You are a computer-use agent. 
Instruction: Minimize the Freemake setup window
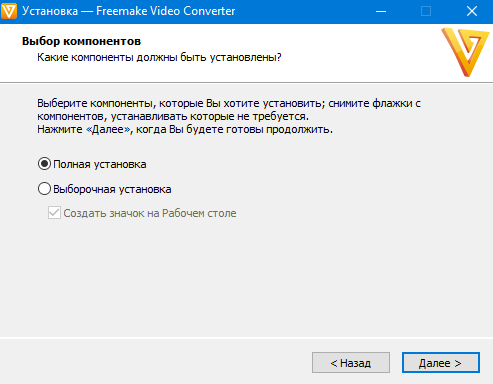click(x=381, y=11)
